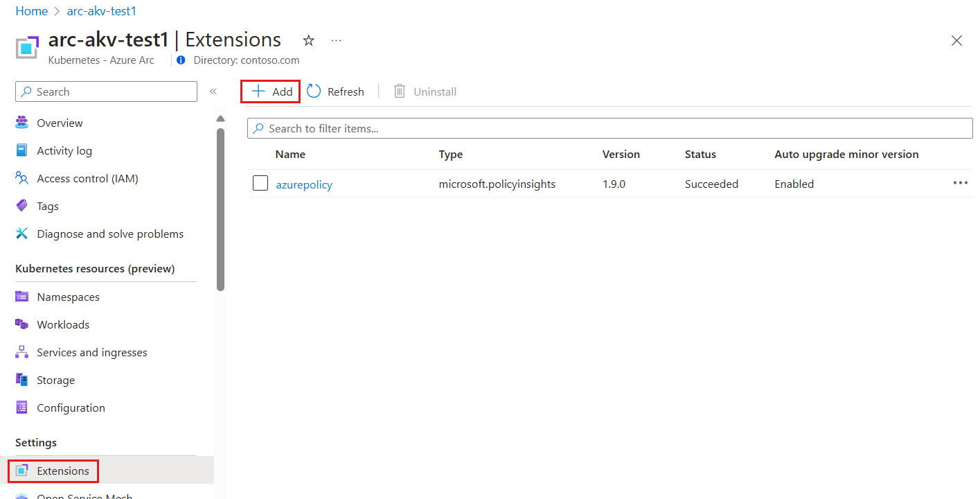Select Workloads from the sidebar
The width and height of the screenshot is (980, 499).
pyautogui.click(x=63, y=324)
